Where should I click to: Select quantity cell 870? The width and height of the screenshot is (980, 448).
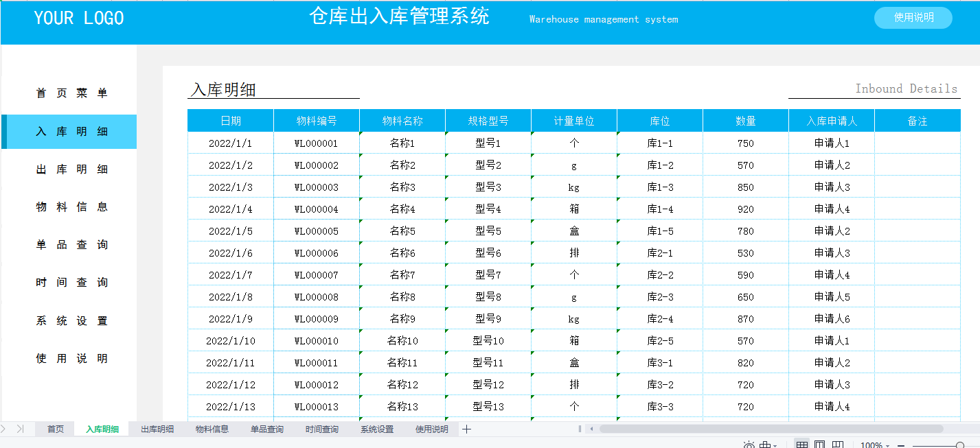coord(746,319)
